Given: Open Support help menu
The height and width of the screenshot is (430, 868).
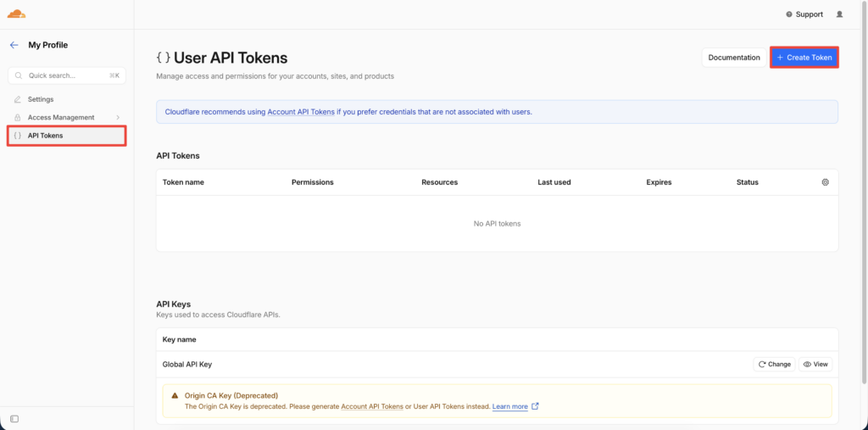Looking at the screenshot, I should point(804,14).
